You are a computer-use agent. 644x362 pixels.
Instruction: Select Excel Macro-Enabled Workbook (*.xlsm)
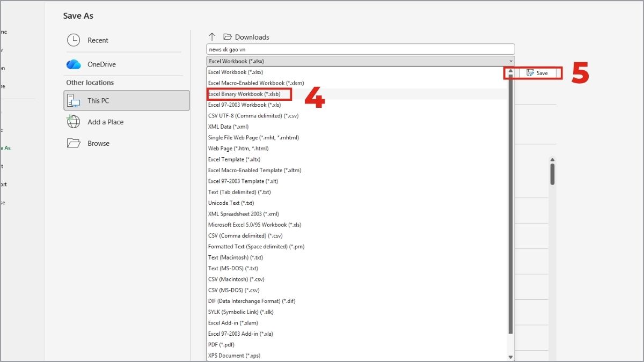357,83
